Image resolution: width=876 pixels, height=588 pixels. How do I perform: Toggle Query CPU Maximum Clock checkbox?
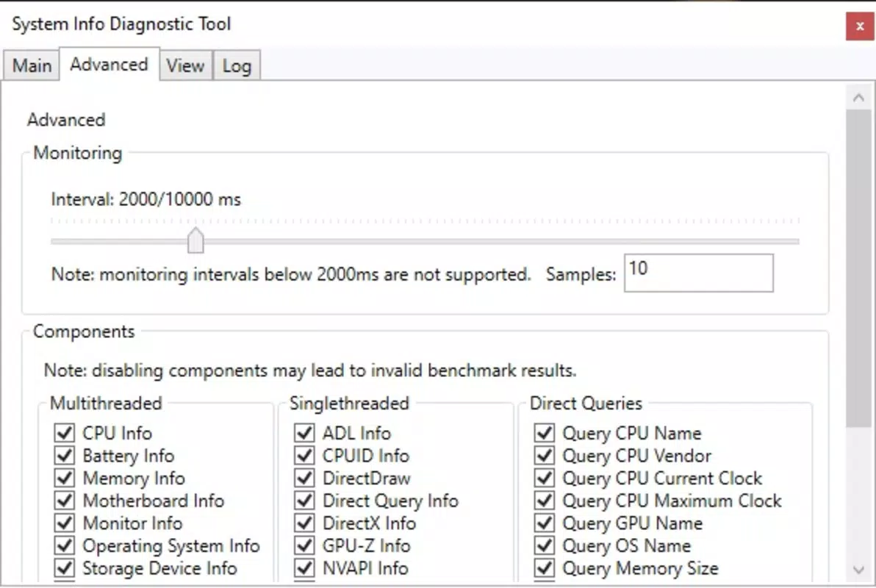click(x=545, y=501)
